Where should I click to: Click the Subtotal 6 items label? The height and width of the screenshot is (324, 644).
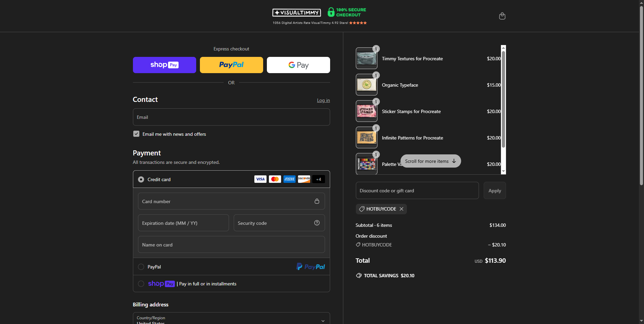(x=374, y=225)
